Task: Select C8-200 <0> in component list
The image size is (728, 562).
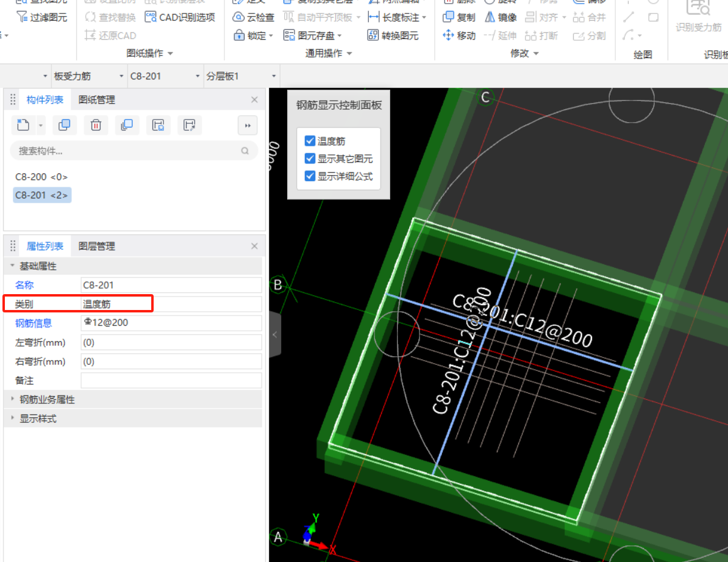Action: point(41,176)
